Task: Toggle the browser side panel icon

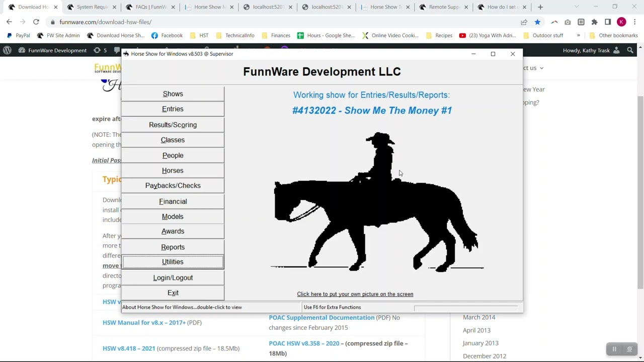Action: click(608, 22)
